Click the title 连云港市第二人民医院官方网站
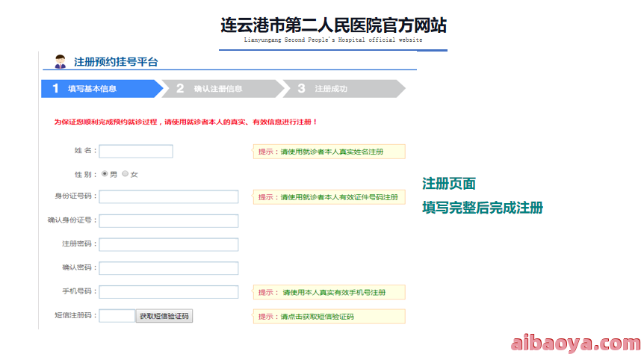644x360 pixels. [333, 25]
